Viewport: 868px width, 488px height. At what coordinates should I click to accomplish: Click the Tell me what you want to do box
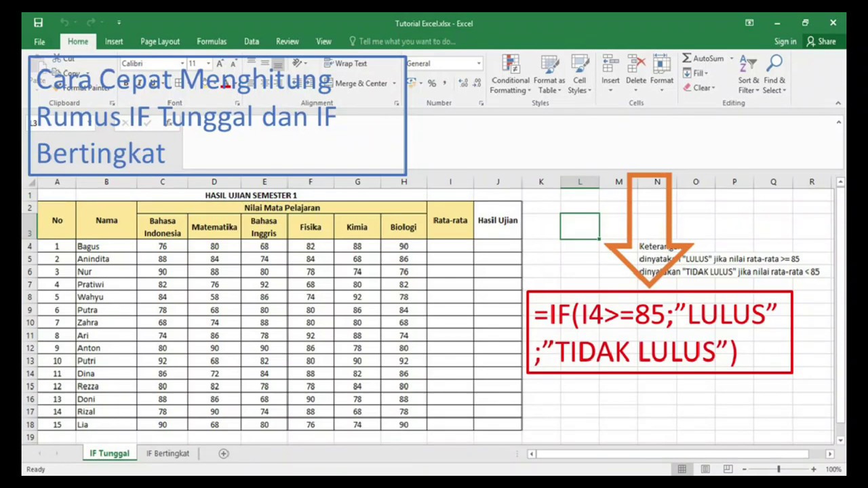[x=401, y=42]
